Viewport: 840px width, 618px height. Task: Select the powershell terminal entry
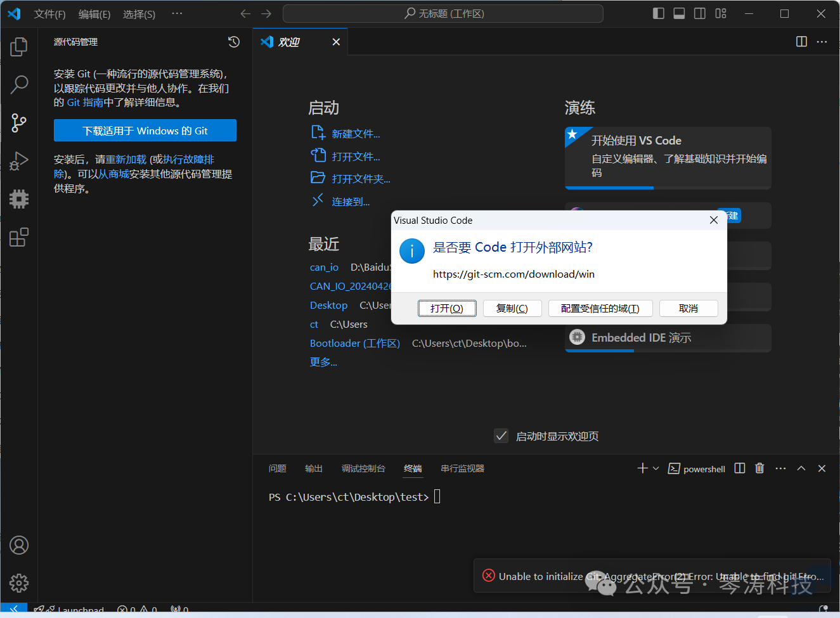pyautogui.click(x=697, y=469)
